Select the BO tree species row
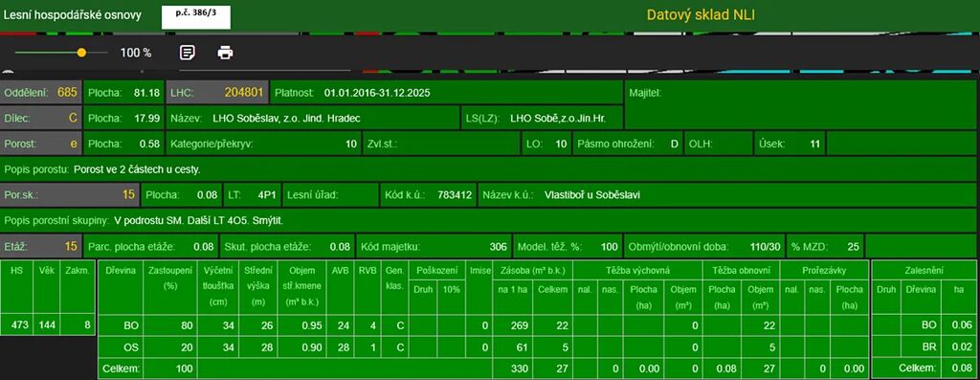Screen dimensions: 980x380 (483, 325)
